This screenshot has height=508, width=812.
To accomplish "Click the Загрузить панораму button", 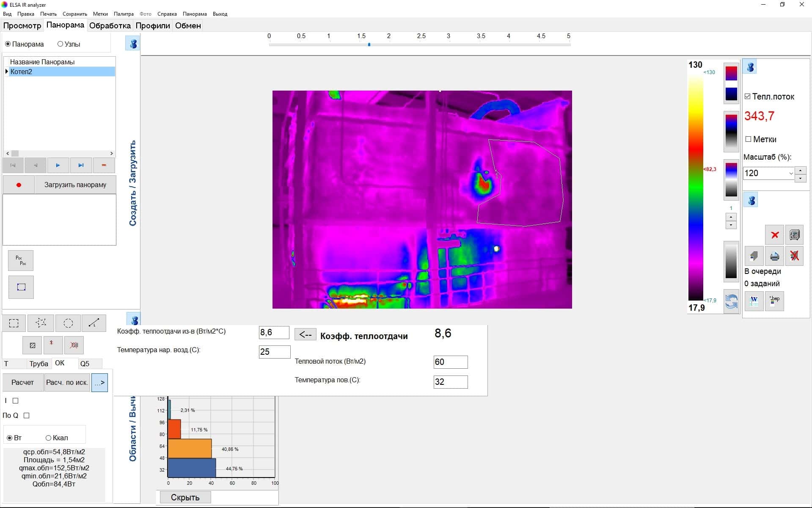I will (75, 185).
